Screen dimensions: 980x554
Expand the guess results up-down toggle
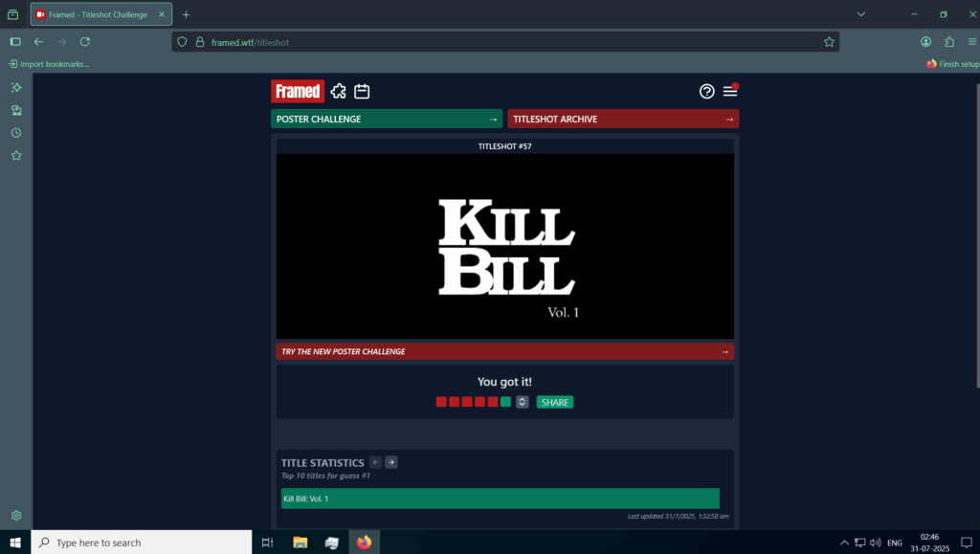522,402
